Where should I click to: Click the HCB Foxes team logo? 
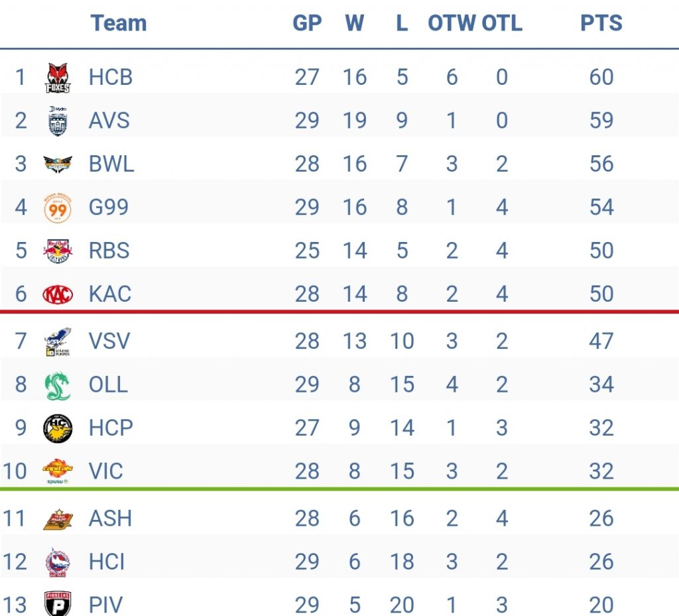(x=58, y=78)
